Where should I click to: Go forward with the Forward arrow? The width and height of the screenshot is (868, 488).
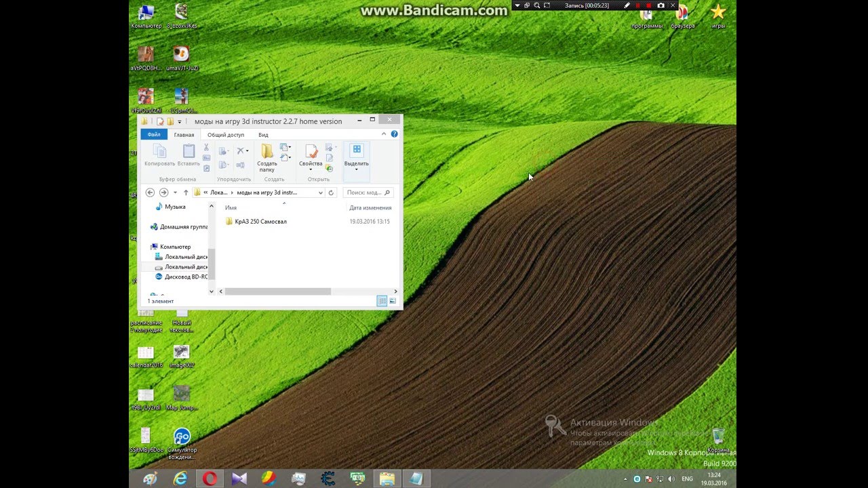163,192
